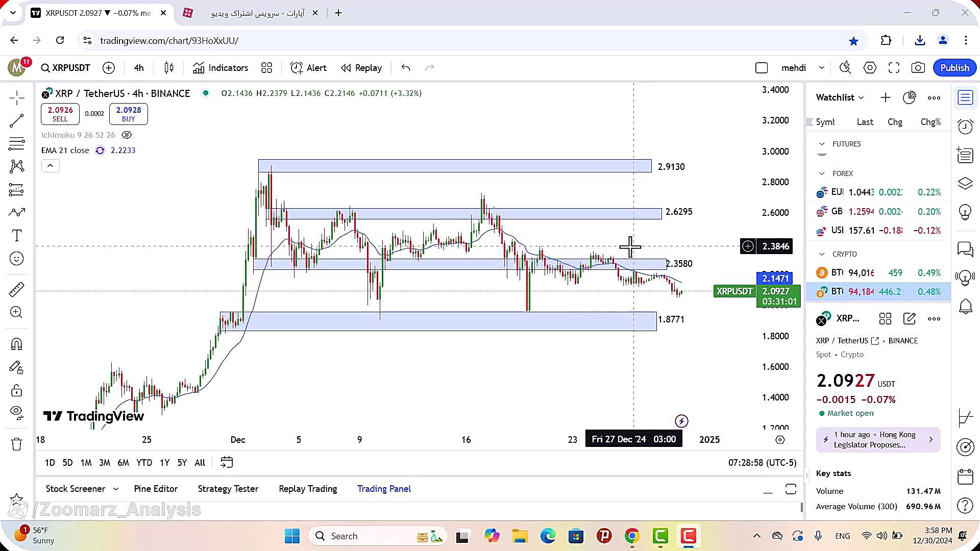The height and width of the screenshot is (551, 980).
Task: Open the go to date calendar
Action: click(227, 463)
